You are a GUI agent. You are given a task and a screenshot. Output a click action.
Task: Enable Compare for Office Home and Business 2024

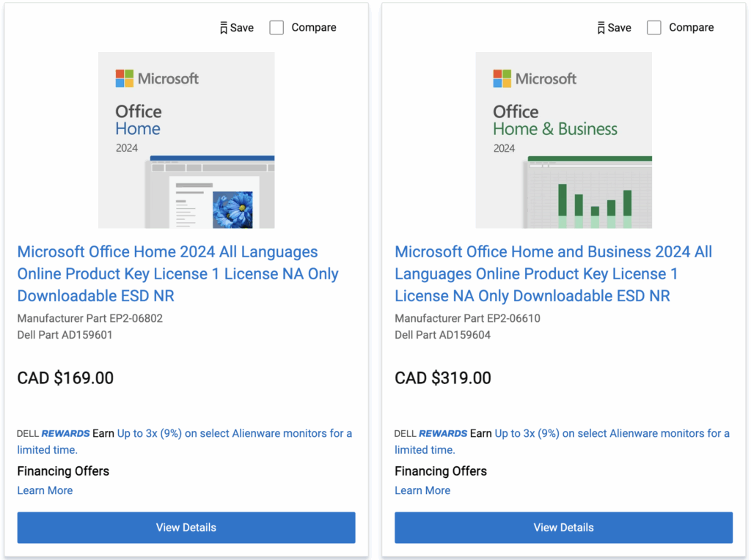(x=654, y=27)
